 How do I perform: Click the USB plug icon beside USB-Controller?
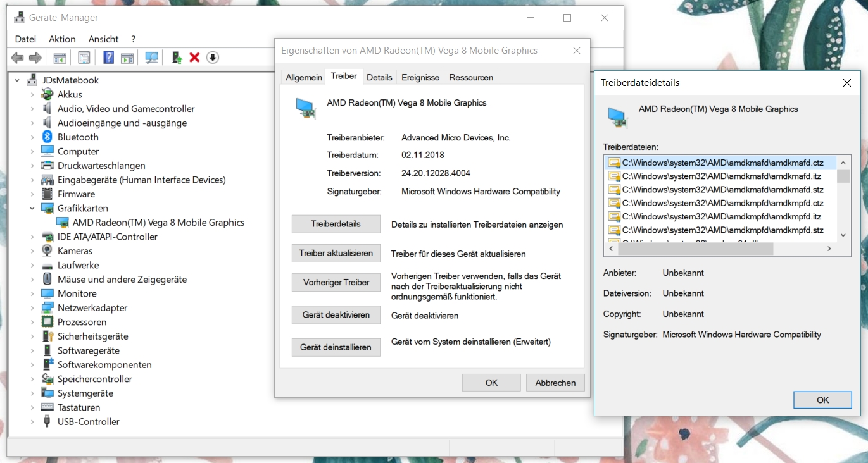coord(47,422)
